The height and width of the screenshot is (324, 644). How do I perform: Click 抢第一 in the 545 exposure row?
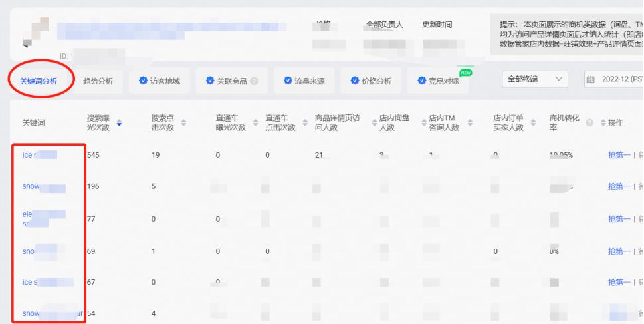click(619, 155)
